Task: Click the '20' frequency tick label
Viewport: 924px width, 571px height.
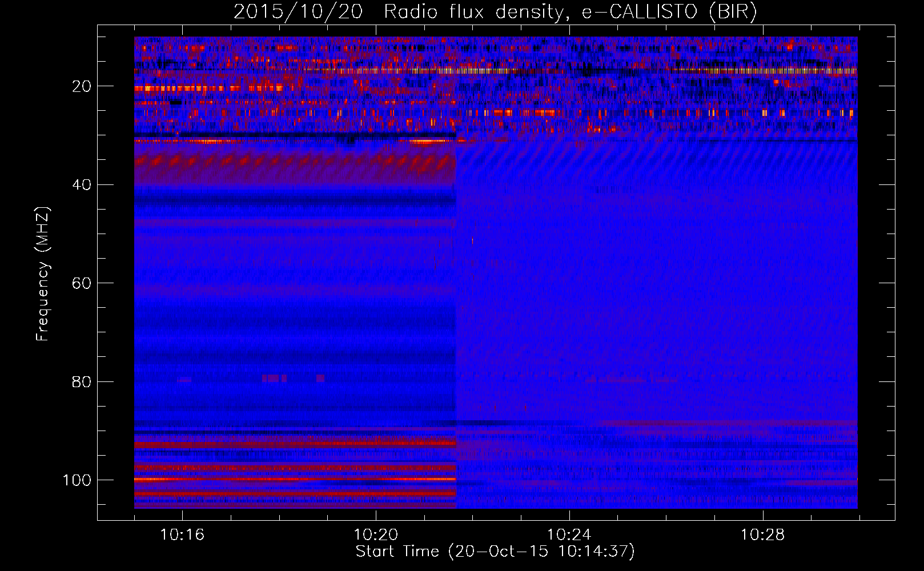Action: pos(82,86)
